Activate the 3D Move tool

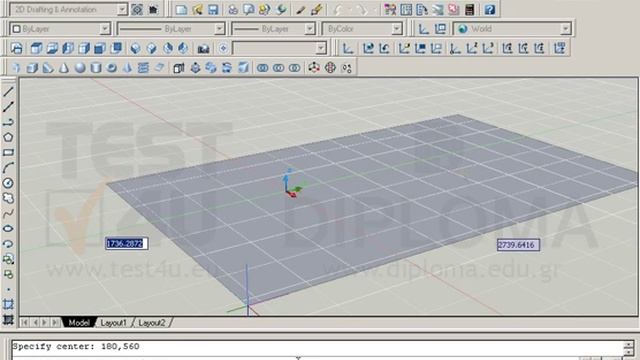click(313, 68)
